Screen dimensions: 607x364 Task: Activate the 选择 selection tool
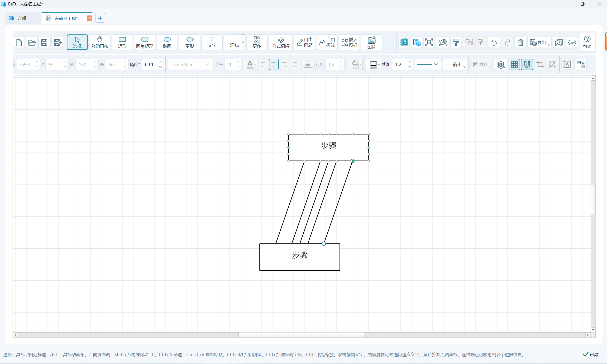point(77,43)
